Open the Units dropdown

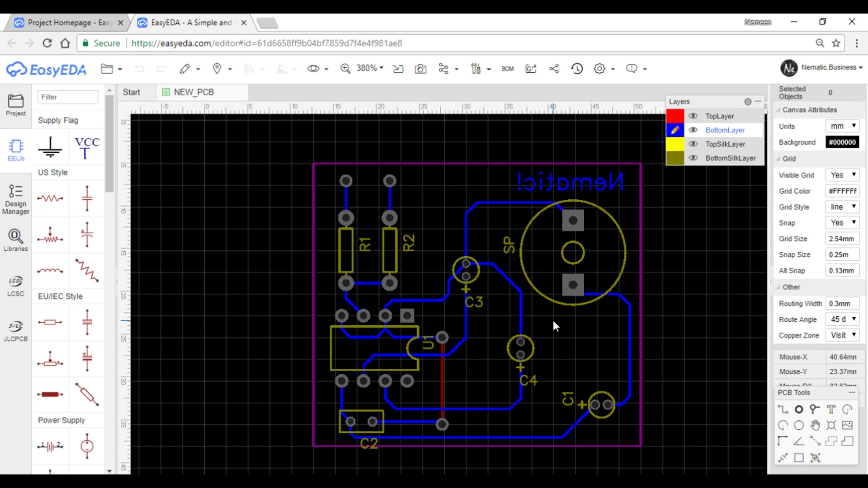pos(842,126)
